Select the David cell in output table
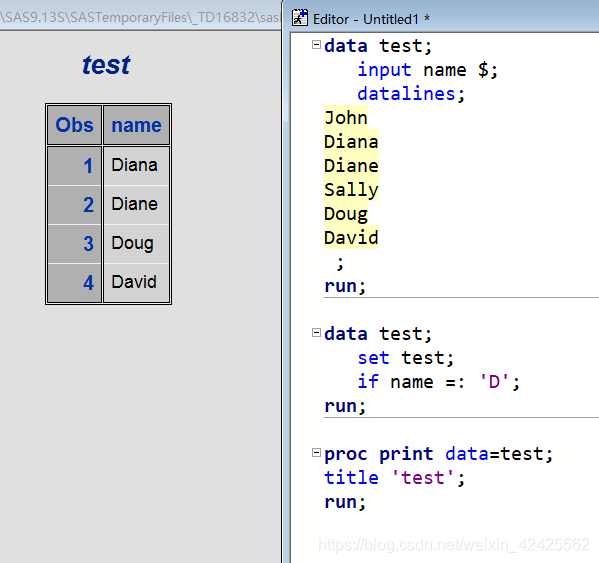Screen dimensions: 599x563 pos(136,282)
